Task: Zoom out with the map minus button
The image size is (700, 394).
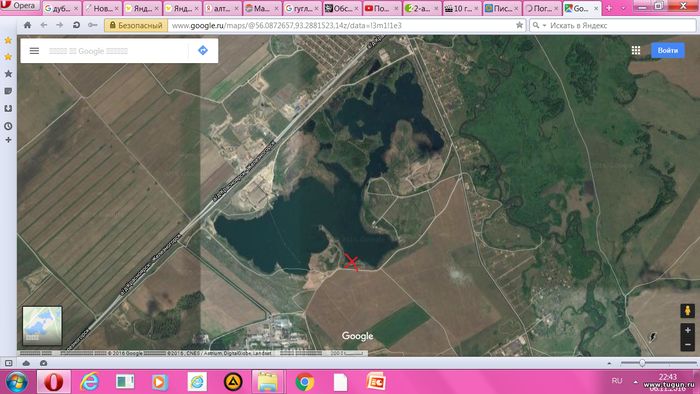Action: click(688, 344)
